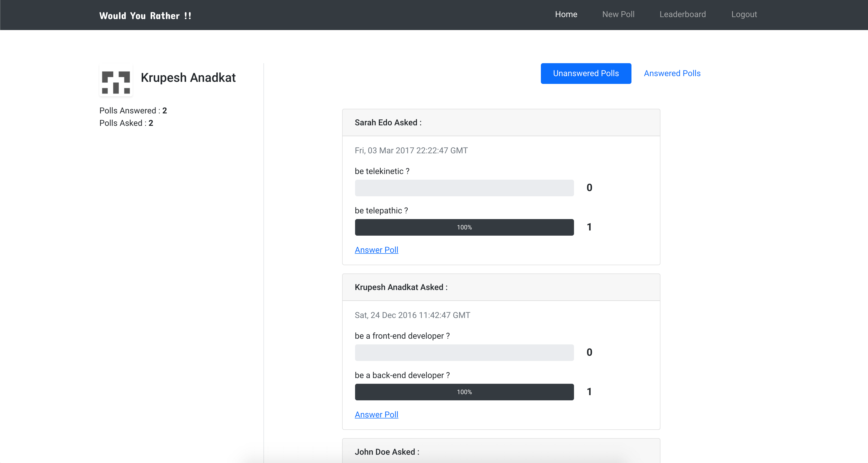Open the New Poll page

[x=618, y=14]
